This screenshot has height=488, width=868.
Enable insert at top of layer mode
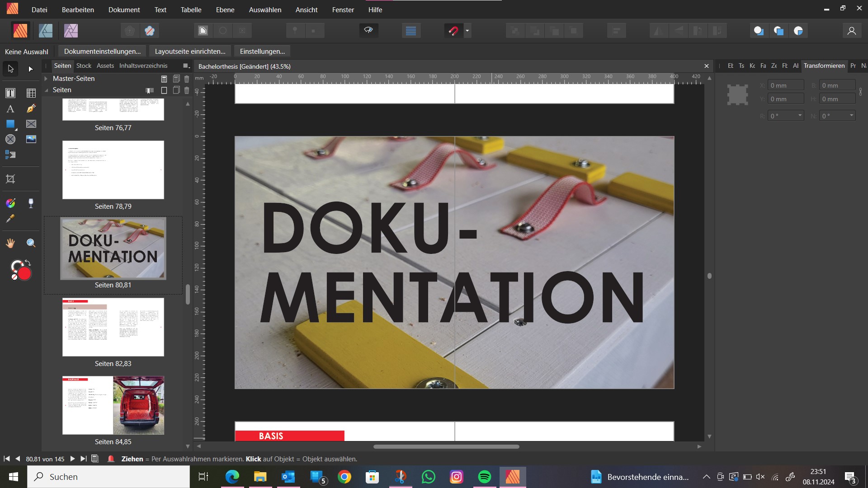click(778, 31)
